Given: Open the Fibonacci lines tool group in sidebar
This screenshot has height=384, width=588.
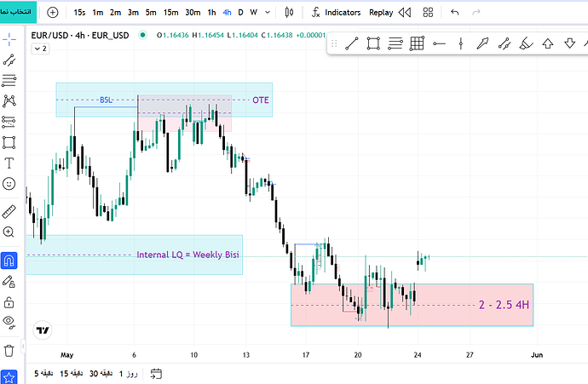Looking at the screenshot, I should point(9,80).
